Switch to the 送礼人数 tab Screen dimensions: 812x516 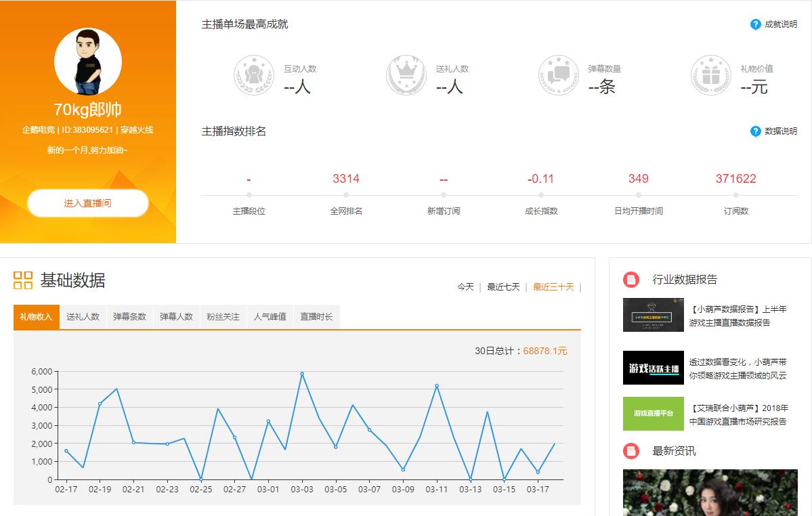(x=83, y=317)
